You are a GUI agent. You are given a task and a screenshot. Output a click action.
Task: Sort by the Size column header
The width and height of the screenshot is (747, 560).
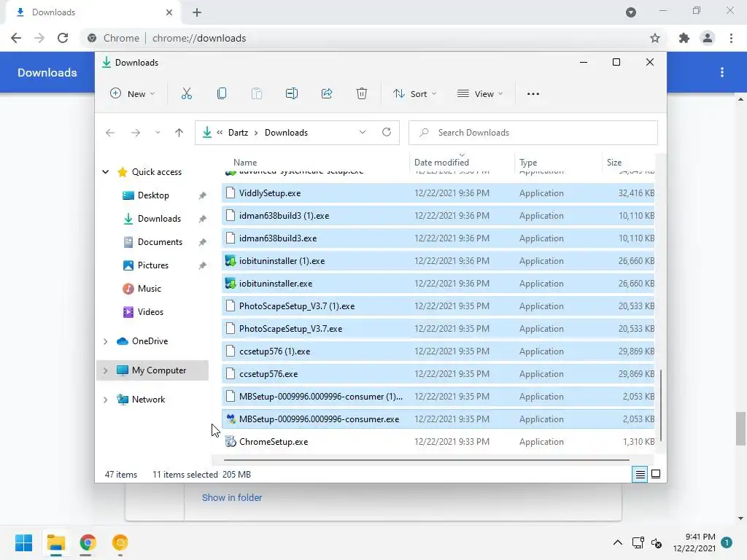pos(614,163)
